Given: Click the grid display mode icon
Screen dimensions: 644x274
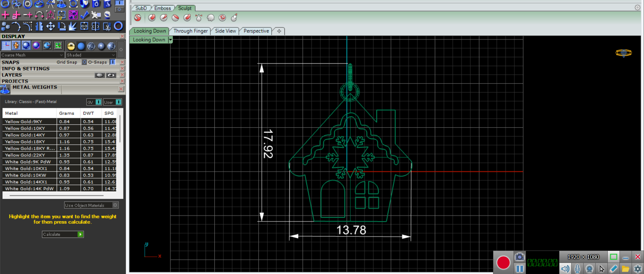Looking at the screenshot, I should pos(6,46).
